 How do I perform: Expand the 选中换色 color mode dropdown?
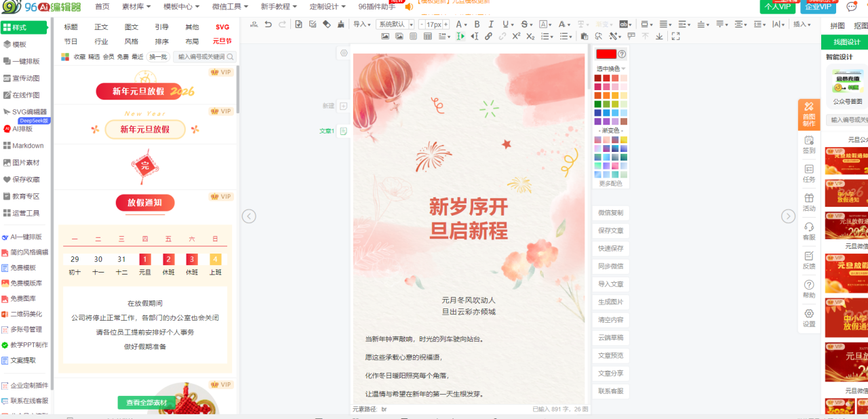[x=611, y=68]
